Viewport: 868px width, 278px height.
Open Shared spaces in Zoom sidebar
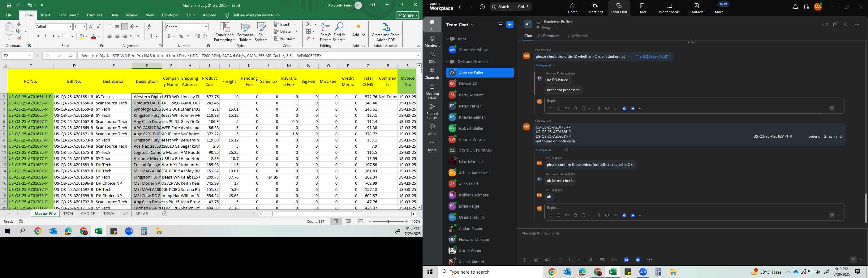coord(432,112)
